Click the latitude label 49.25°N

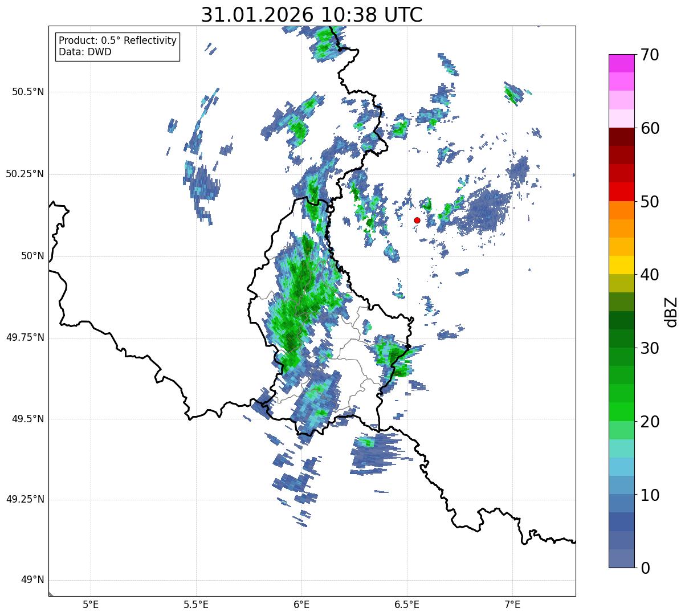point(25,499)
